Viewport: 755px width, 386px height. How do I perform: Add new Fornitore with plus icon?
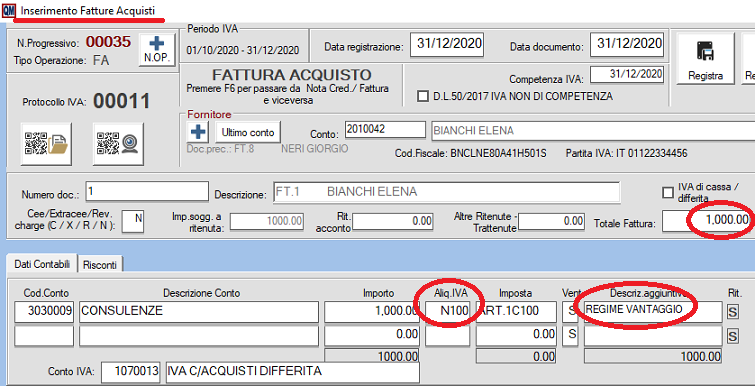197,131
